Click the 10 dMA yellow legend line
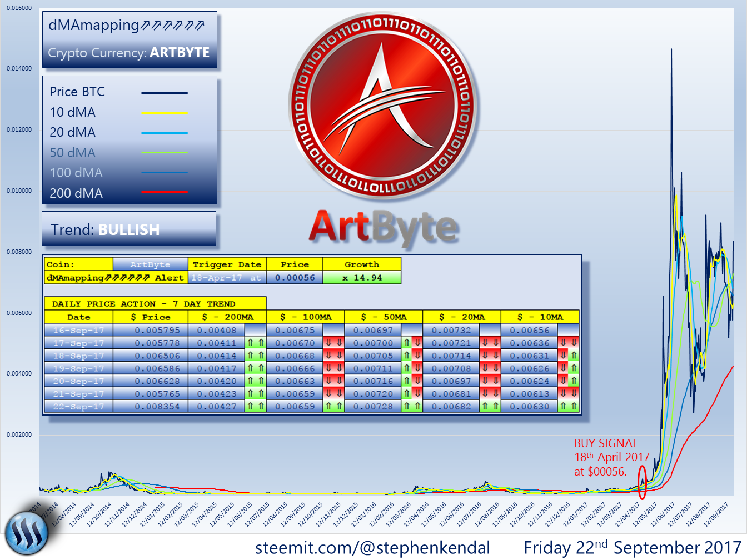747x560 pixels. tap(165, 113)
